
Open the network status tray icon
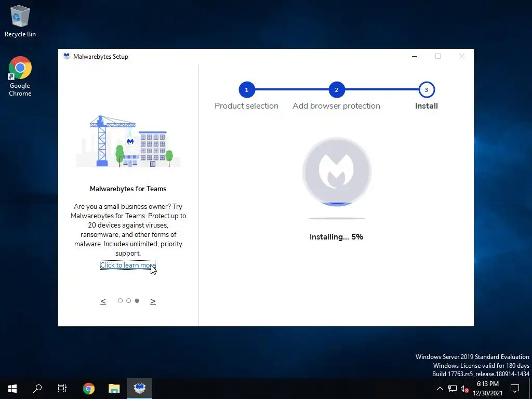453,389
